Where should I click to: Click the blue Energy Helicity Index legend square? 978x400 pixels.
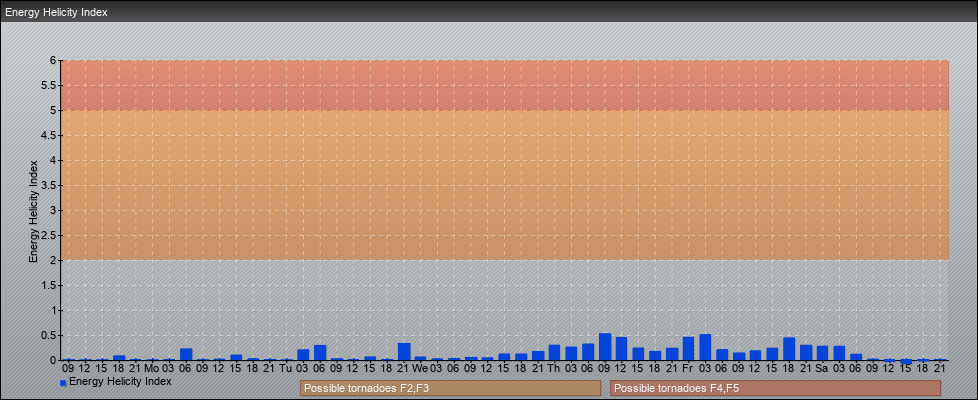pyautogui.click(x=63, y=383)
